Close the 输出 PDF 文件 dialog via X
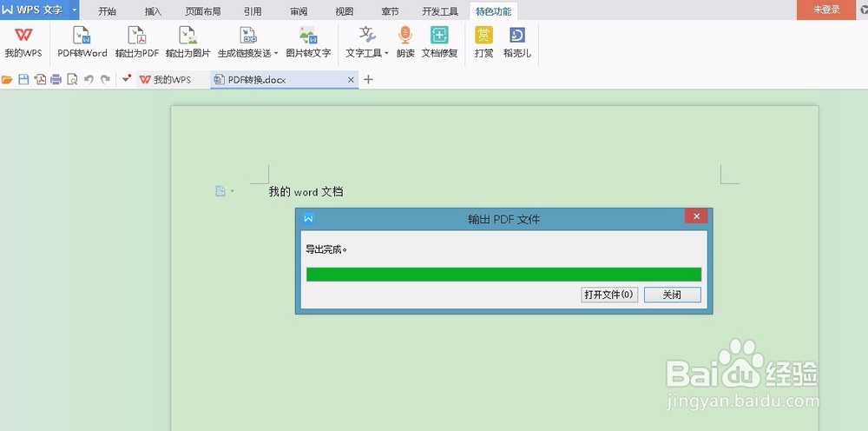The height and width of the screenshot is (431, 868). [696, 216]
